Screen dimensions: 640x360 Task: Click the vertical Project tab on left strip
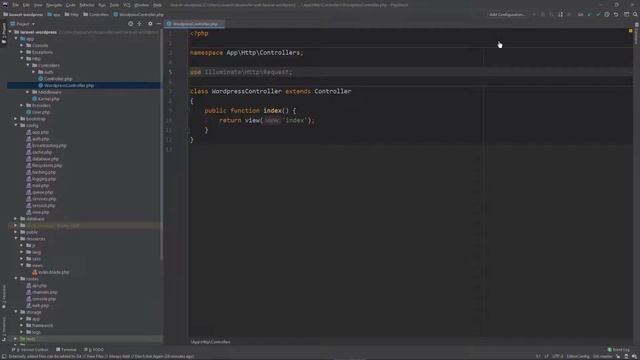click(x=4, y=33)
